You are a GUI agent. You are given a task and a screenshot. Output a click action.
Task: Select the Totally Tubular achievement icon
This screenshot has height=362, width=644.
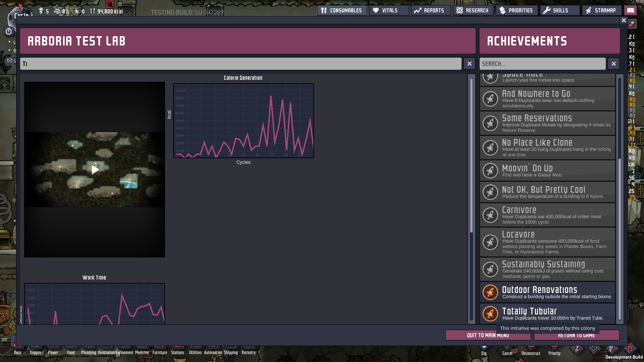[x=490, y=314]
